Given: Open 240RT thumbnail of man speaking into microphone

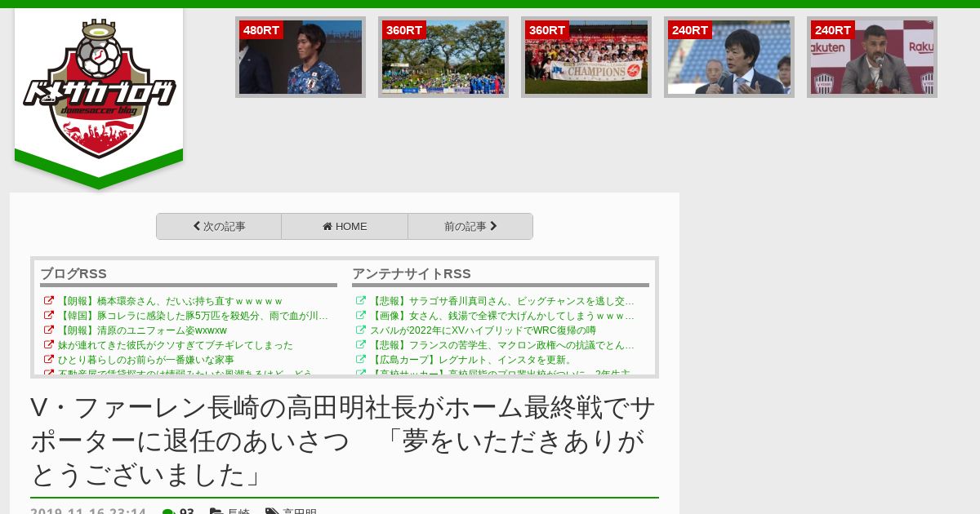Looking at the screenshot, I should (x=729, y=57).
